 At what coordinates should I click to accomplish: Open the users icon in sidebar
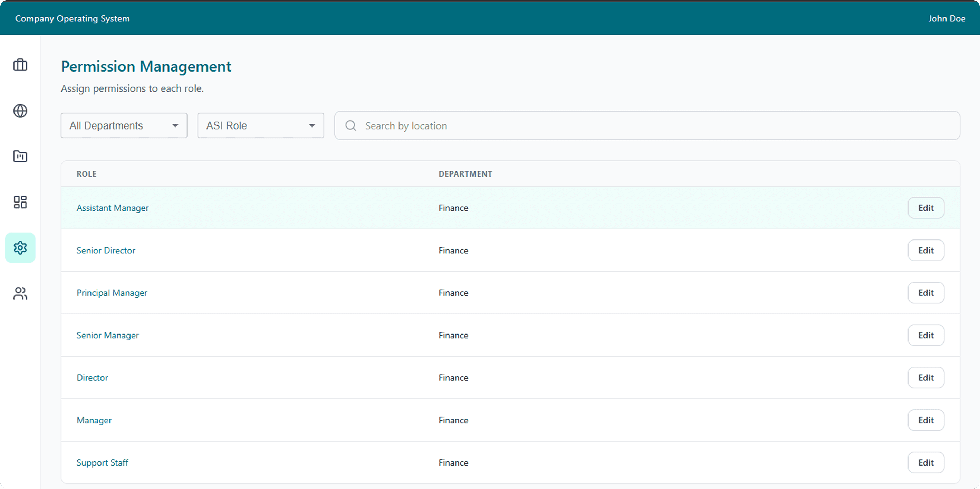pos(20,293)
